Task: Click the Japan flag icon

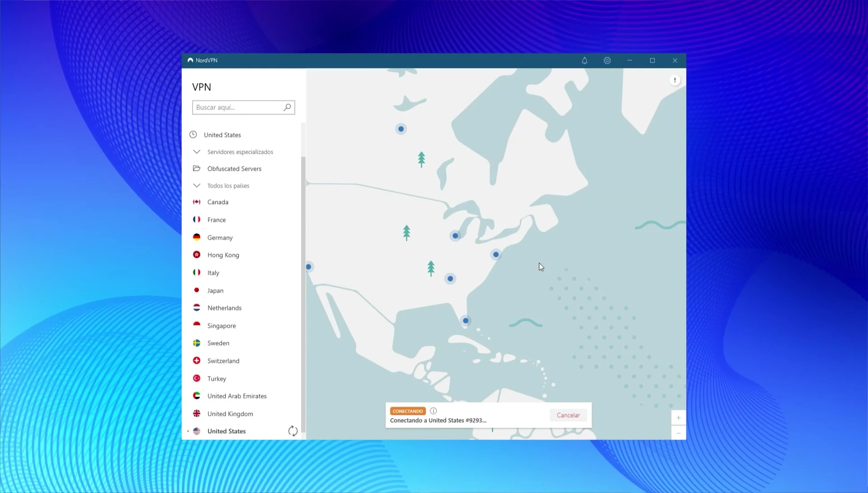Action: pos(197,290)
